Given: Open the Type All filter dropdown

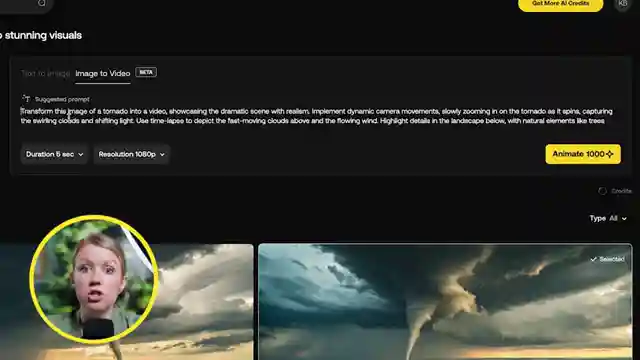Looking at the screenshot, I should pos(608,218).
